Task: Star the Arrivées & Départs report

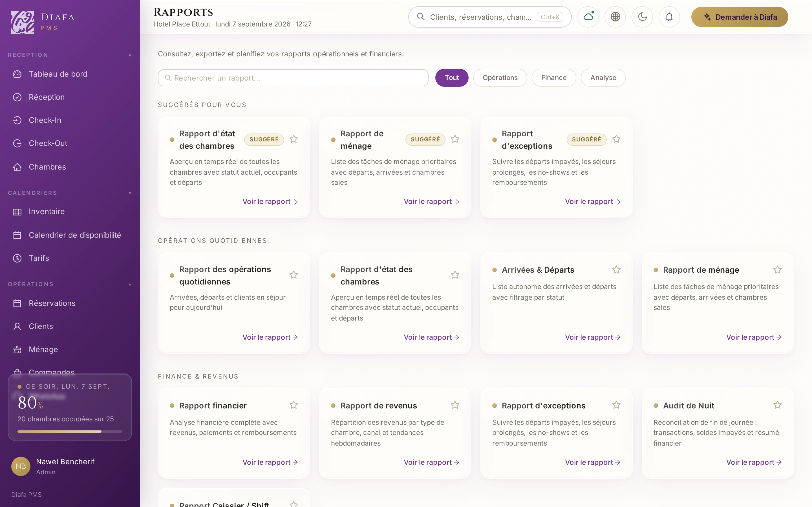Action: coord(616,270)
